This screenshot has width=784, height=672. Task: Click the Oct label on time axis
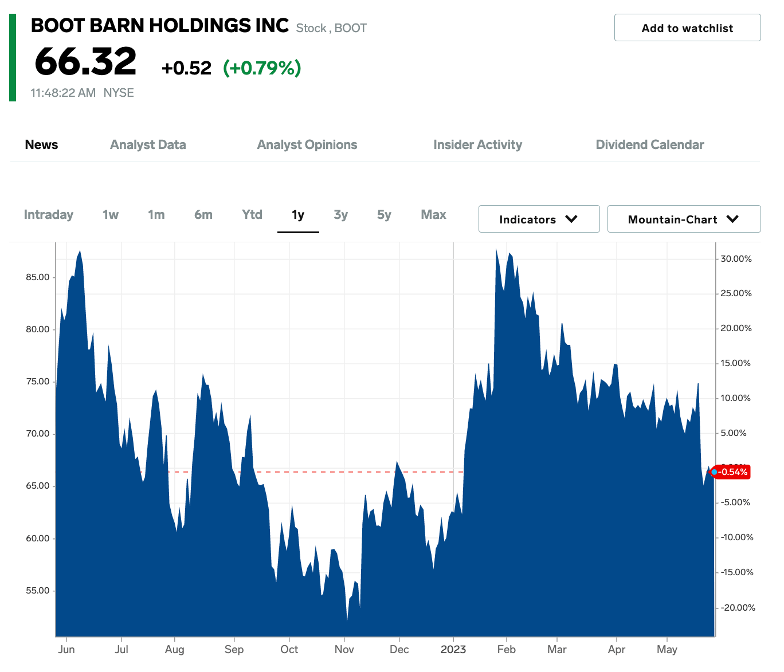289,650
